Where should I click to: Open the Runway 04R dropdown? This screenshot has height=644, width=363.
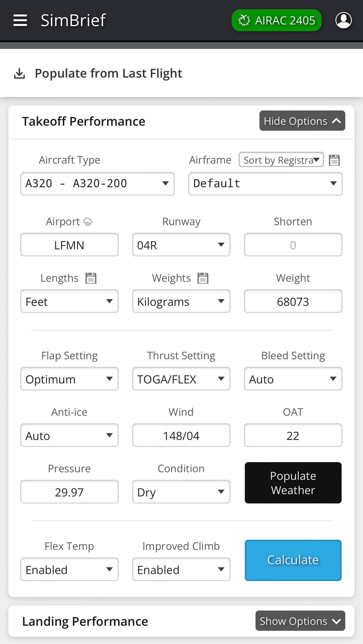tap(181, 245)
